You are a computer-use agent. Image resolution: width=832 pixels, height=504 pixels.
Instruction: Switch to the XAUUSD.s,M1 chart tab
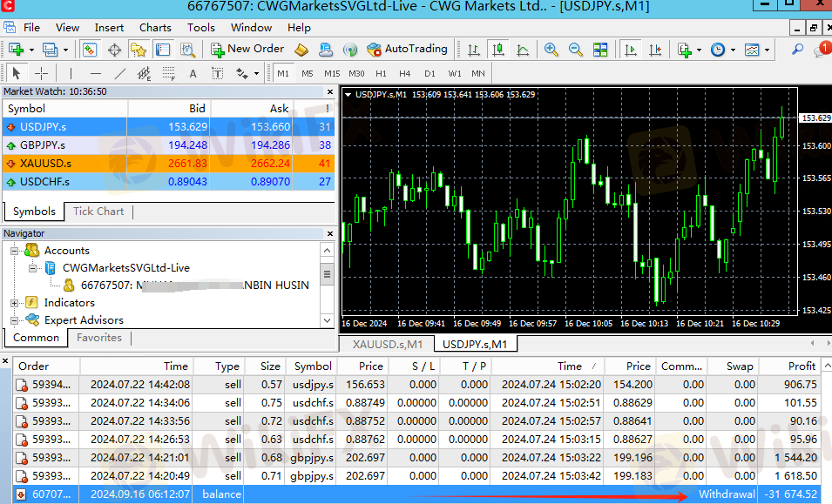tap(388, 345)
